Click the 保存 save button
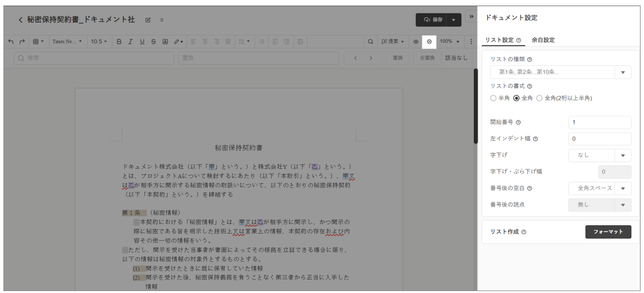This screenshot has width=644, height=293. coord(432,20)
